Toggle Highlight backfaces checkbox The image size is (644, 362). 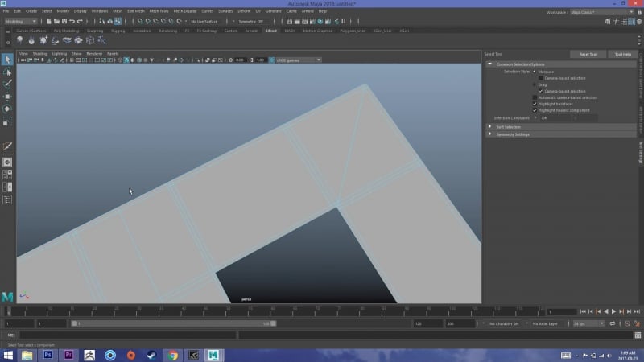tap(535, 104)
